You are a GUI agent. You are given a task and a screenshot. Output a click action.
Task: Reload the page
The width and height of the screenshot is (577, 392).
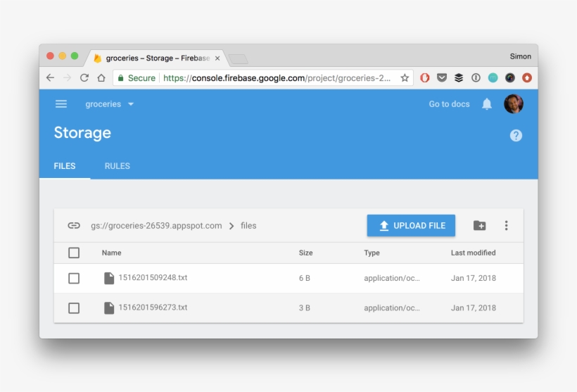(84, 77)
